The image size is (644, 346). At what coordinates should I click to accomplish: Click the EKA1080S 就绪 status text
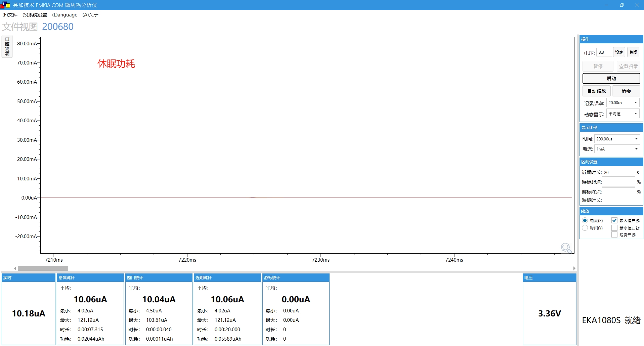(611, 320)
